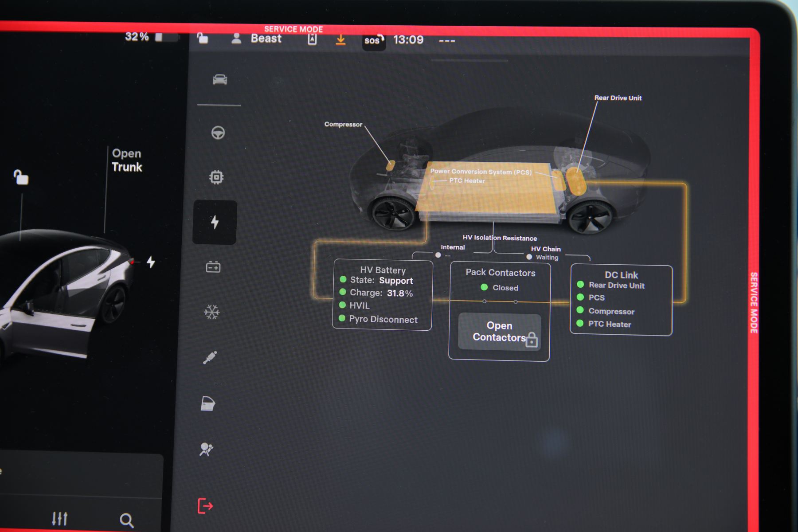
Task: Select the suspension damper sidebar icon
Action: [210, 357]
